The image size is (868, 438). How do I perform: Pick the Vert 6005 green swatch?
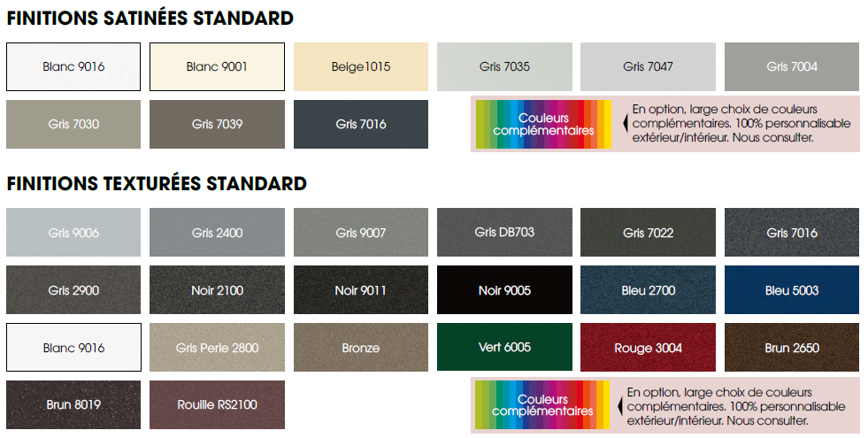click(504, 348)
